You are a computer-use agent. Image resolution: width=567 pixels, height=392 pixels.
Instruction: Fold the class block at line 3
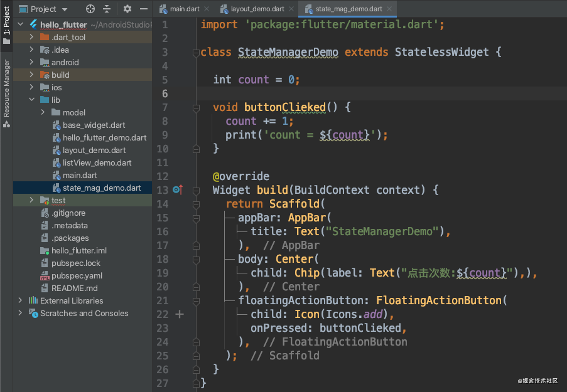[196, 53]
